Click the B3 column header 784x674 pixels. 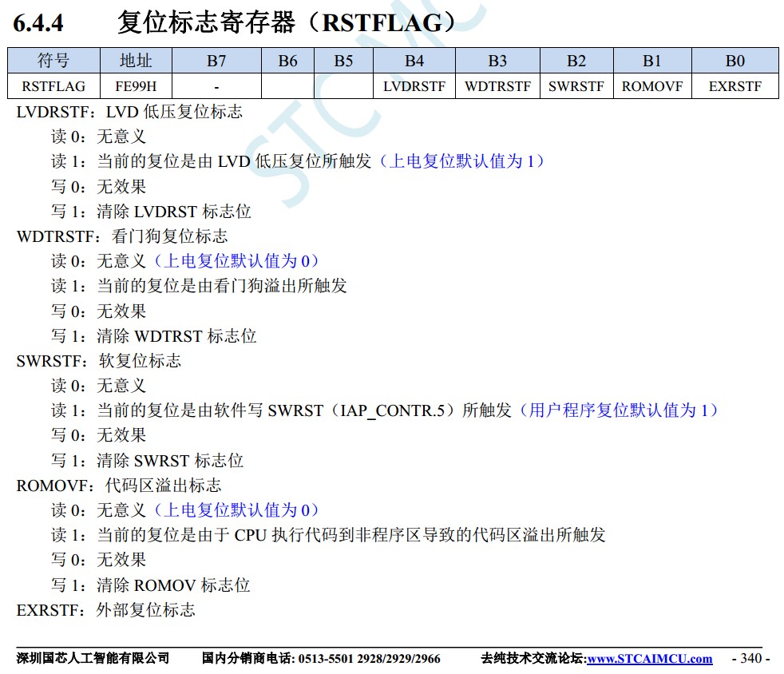[x=497, y=61]
